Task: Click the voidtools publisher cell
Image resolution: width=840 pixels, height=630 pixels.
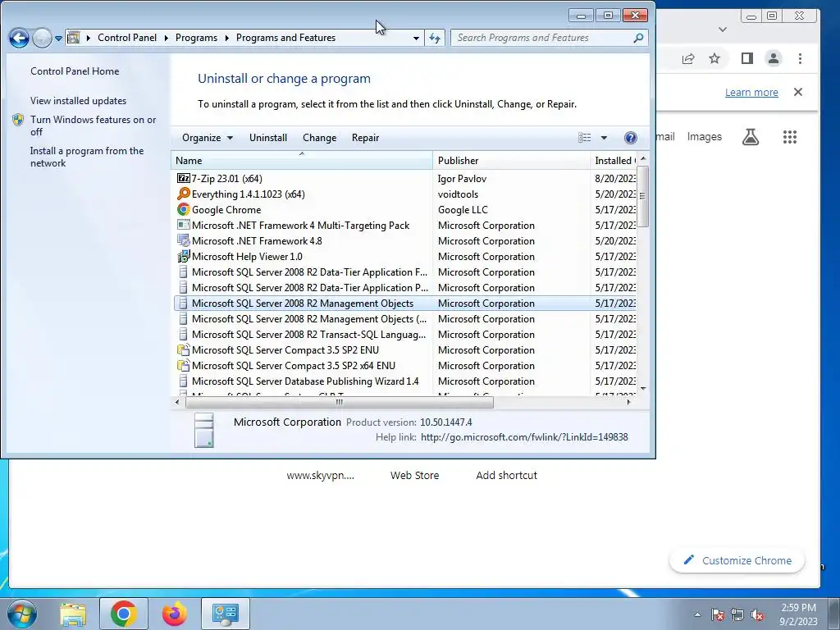Action: [x=458, y=194]
